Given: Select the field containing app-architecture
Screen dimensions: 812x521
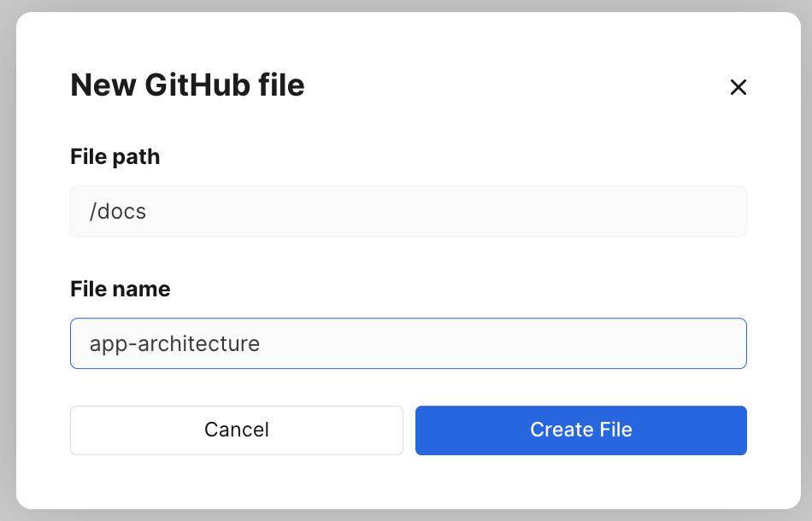Looking at the screenshot, I should (x=408, y=343).
